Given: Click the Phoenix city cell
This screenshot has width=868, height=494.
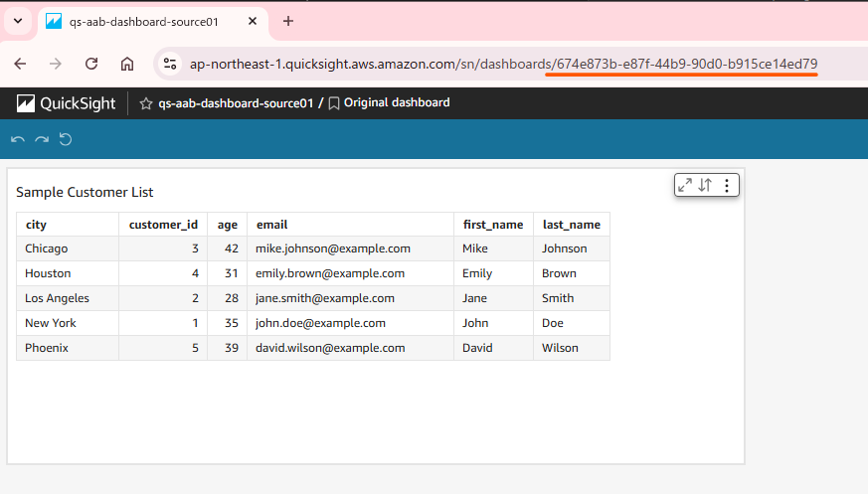Looking at the screenshot, I should tap(68, 348).
